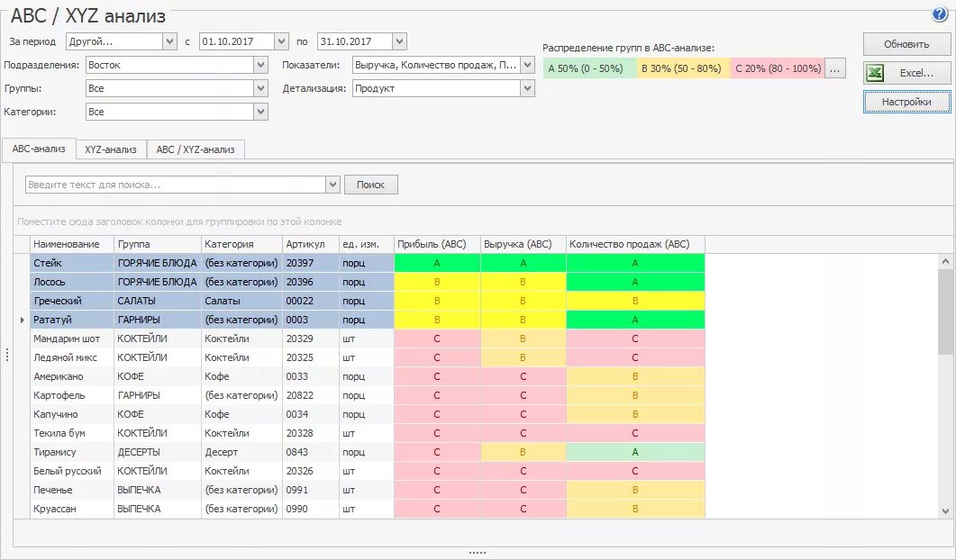956x560 pixels.
Task: Open the help question mark icon
Action: click(x=940, y=14)
